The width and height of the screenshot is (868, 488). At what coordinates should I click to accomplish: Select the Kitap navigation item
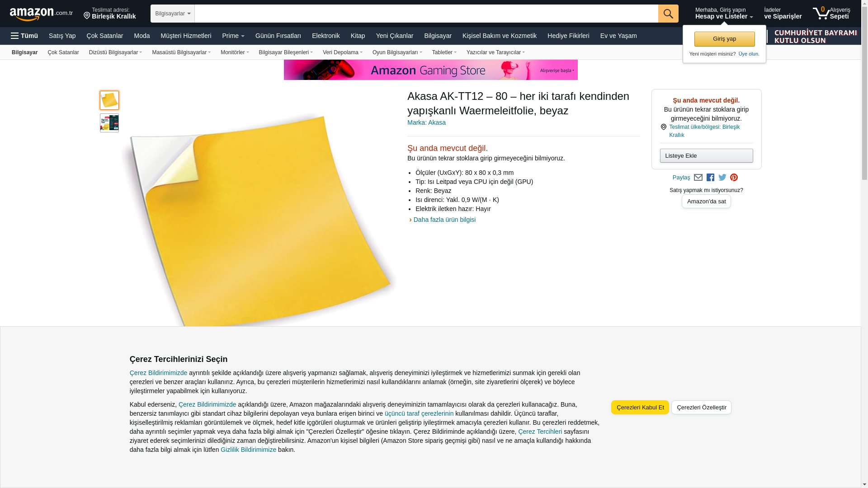tap(358, 36)
